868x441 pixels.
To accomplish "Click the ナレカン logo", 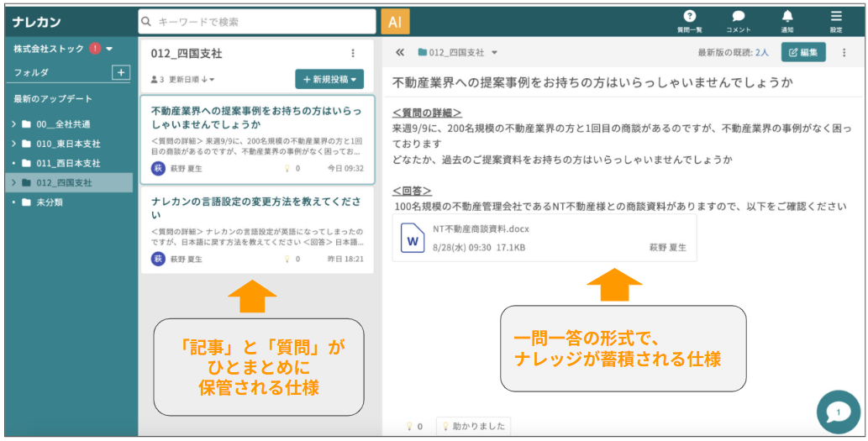I will (x=36, y=22).
